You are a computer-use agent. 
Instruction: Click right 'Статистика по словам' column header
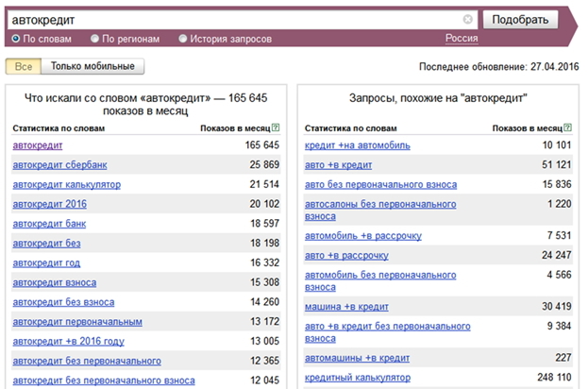tap(350, 128)
